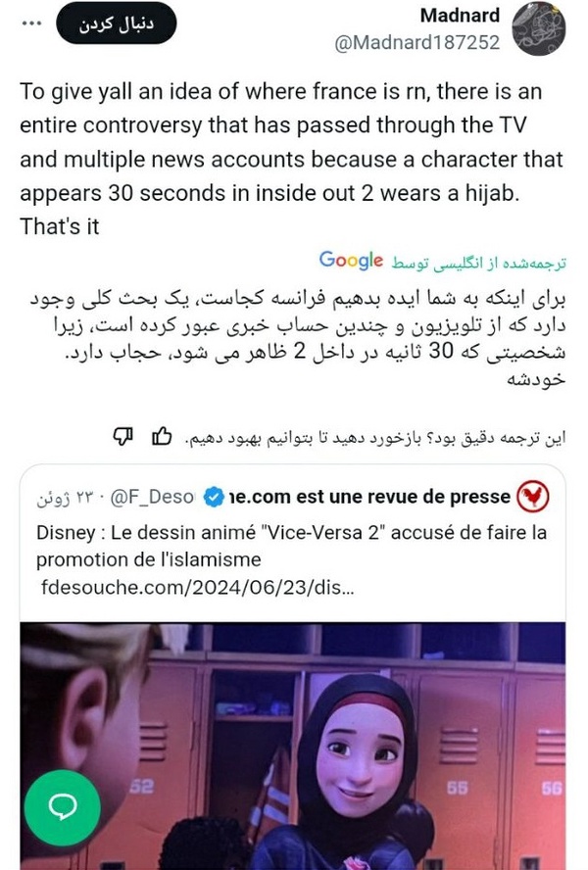Select the original English tweet text
Image resolution: width=588 pixels, height=870 pixels.
(x=291, y=160)
